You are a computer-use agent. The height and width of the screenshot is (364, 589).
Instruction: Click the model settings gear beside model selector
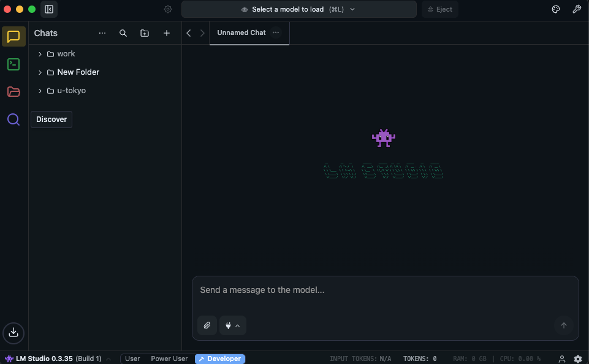point(168,9)
